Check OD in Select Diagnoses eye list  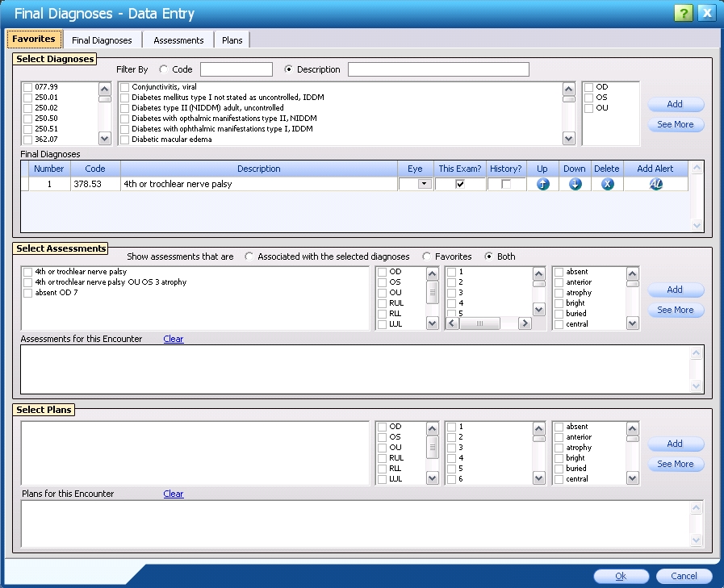coord(588,87)
